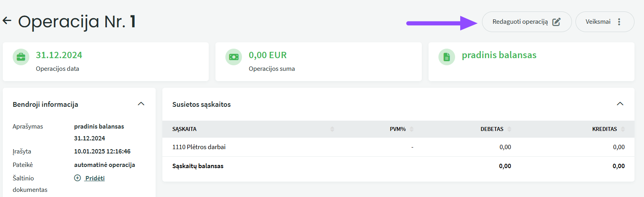
Task: Click the pencil edit icon
Action: point(556,22)
